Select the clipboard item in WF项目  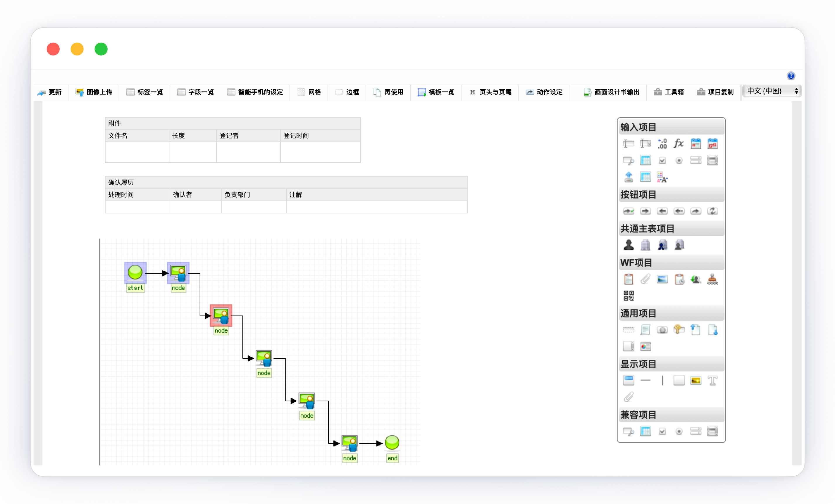tap(629, 279)
